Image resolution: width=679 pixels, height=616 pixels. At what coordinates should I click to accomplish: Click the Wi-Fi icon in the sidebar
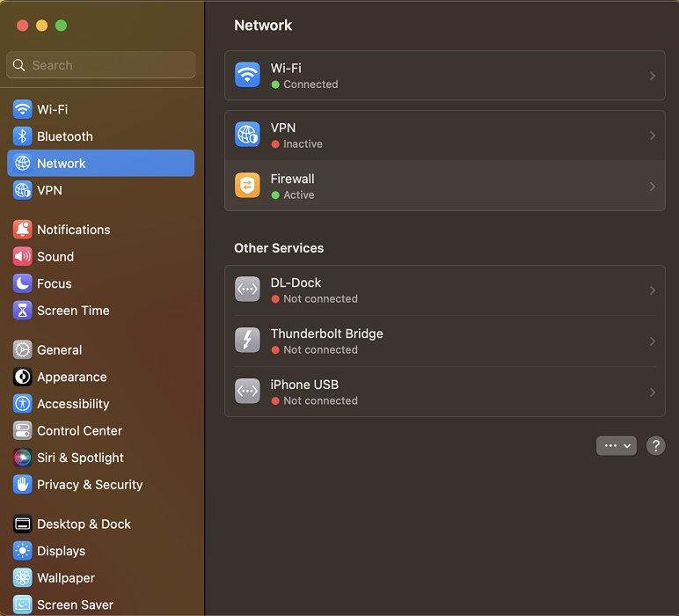23,109
